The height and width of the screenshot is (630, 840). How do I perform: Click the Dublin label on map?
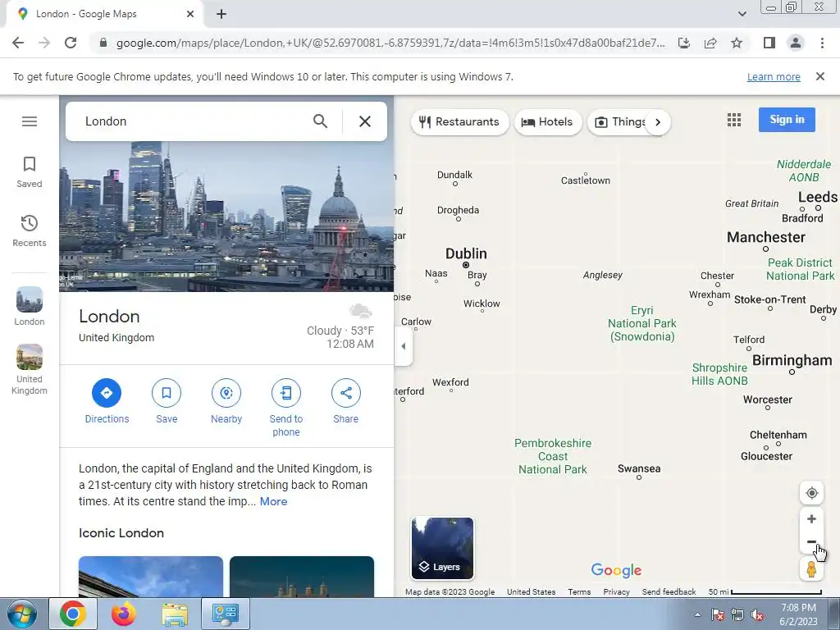coord(466,253)
